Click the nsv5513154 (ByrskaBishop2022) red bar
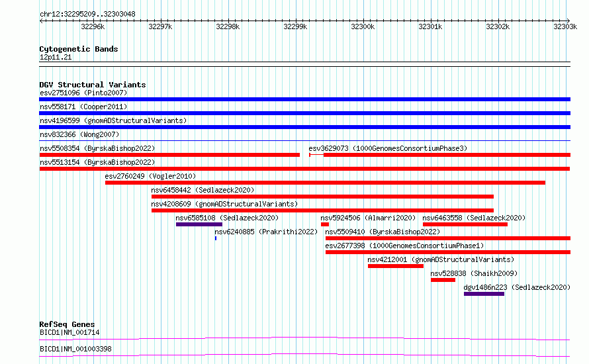The width and height of the screenshot is (589, 364). point(304,169)
